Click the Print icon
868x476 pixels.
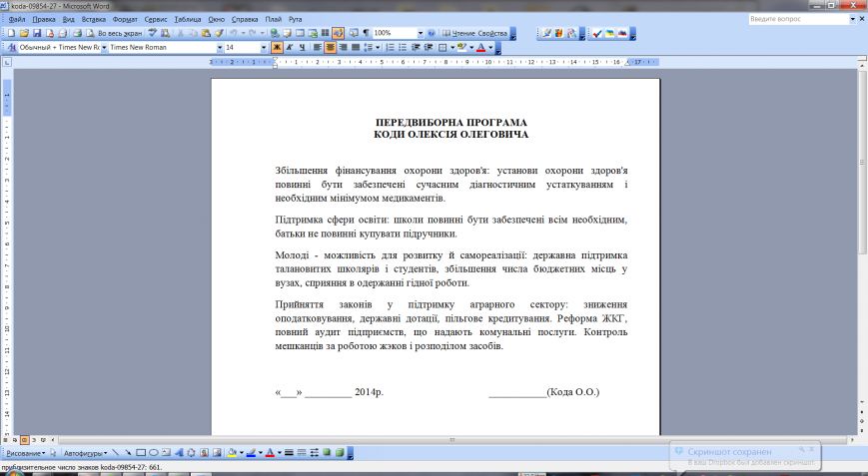click(x=78, y=33)
